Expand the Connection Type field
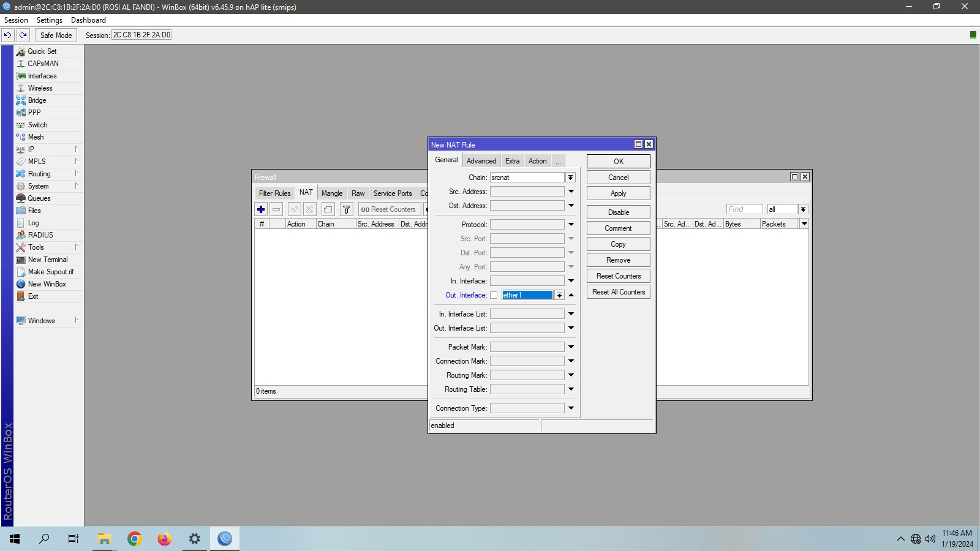Viewport: 980px width, 551px height. point(571,408)
